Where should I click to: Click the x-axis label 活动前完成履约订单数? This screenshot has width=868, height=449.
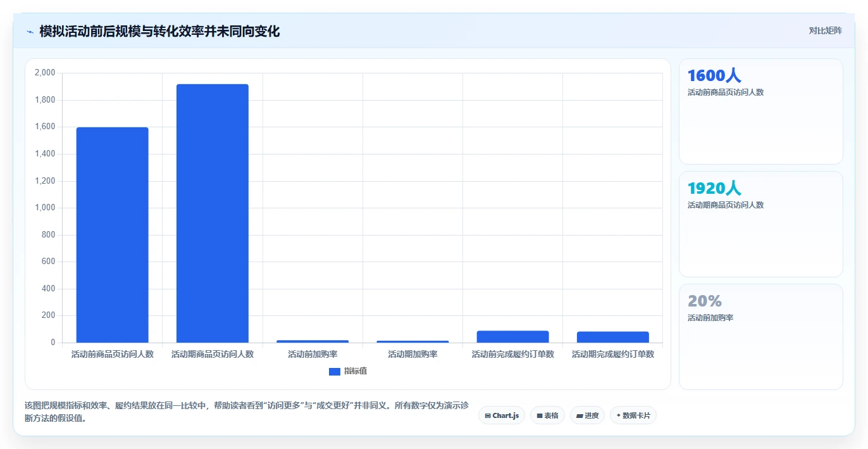point(512,355)
